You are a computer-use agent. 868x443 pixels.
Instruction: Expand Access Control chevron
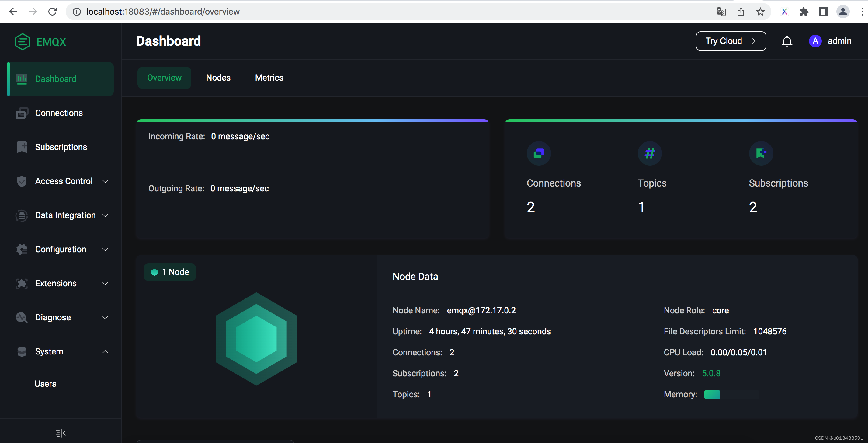point(105,181)
